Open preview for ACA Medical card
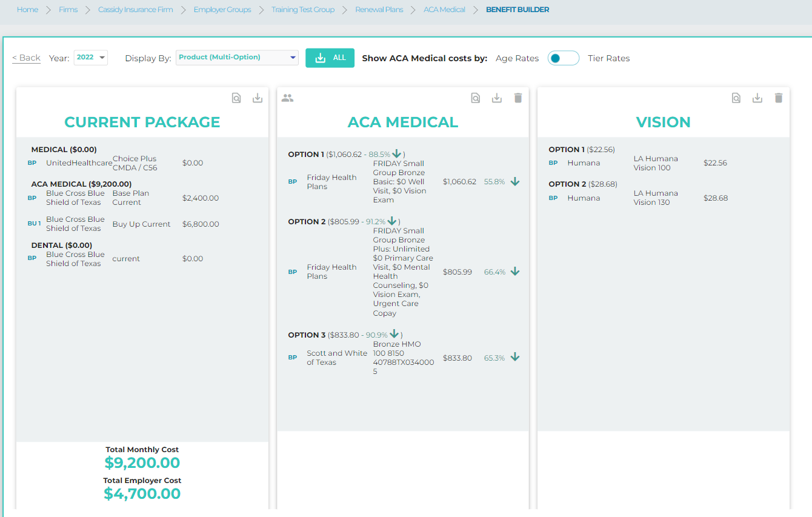The width and height of the screenshot is (812, 517). (476, 98)
